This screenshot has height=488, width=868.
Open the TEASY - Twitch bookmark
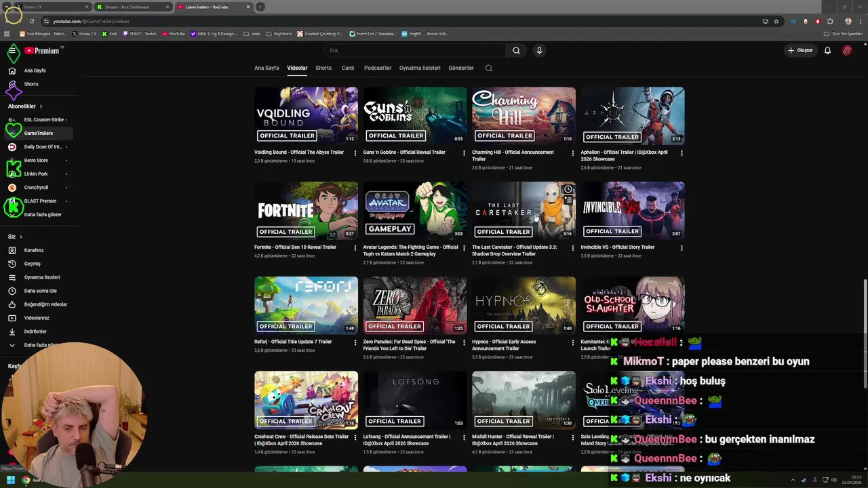tap(140, 33)
